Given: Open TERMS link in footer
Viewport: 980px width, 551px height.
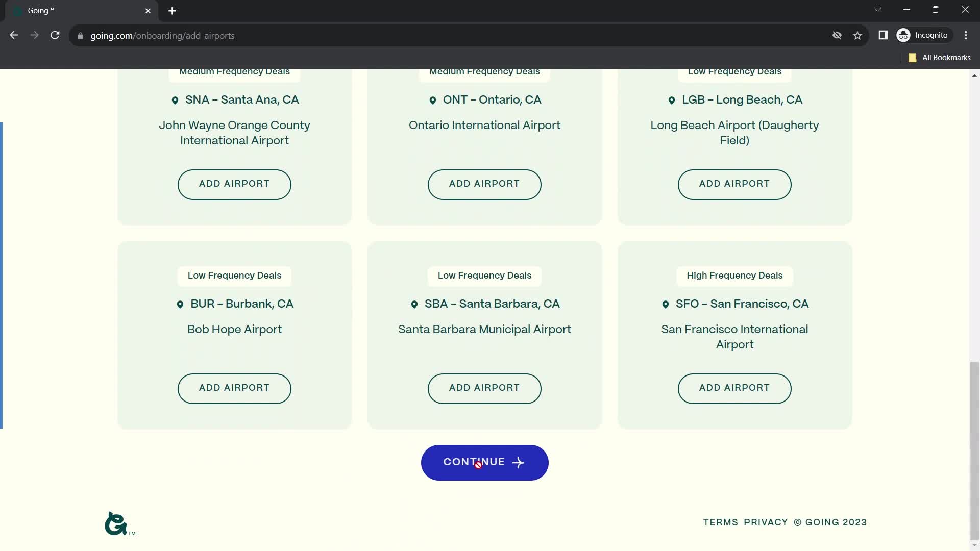Looking at the screenshot, I should (x=720, y=522).
